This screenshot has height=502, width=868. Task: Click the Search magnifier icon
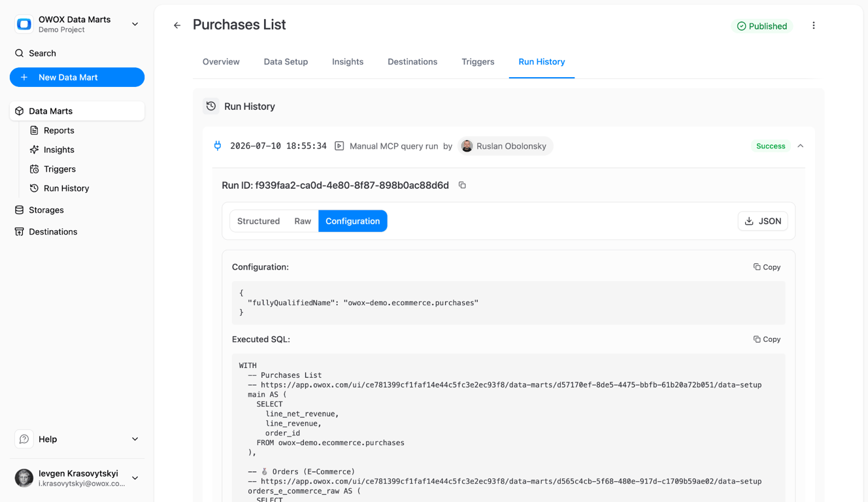(x=20, y=53)
